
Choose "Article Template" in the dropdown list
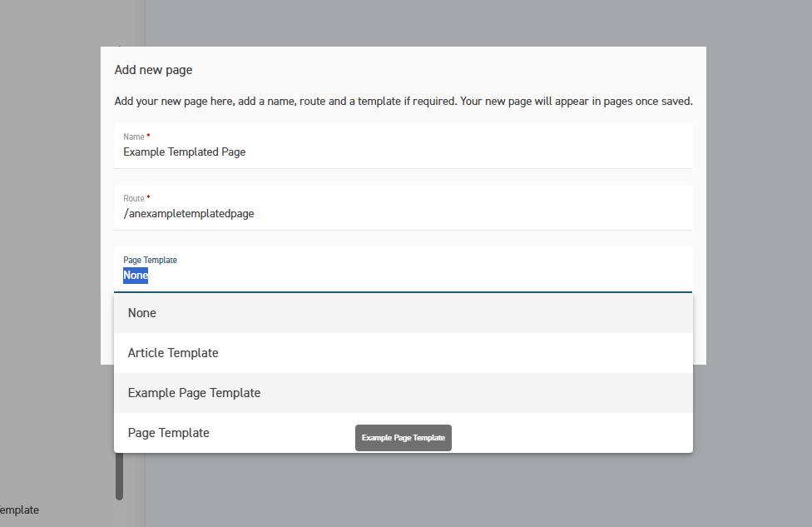(173, 352)
